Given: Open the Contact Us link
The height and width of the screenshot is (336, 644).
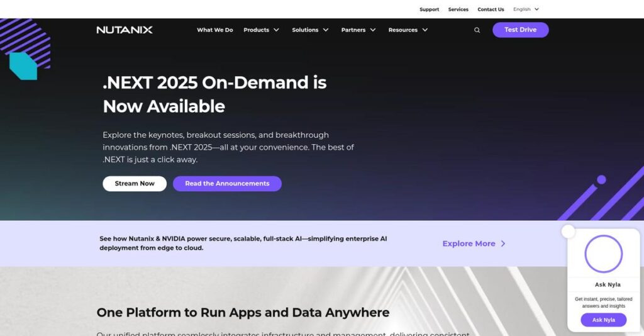Looking at the screenshot, I should coord(491,9).
